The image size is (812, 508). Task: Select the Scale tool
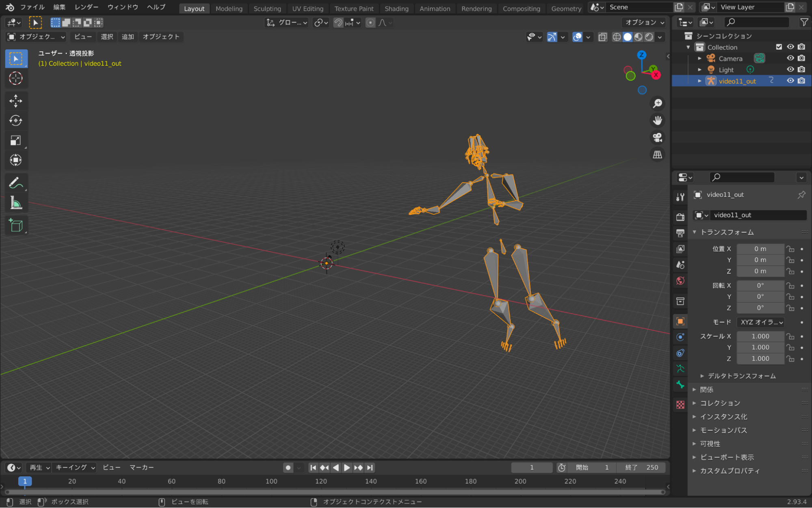[16, 140]
